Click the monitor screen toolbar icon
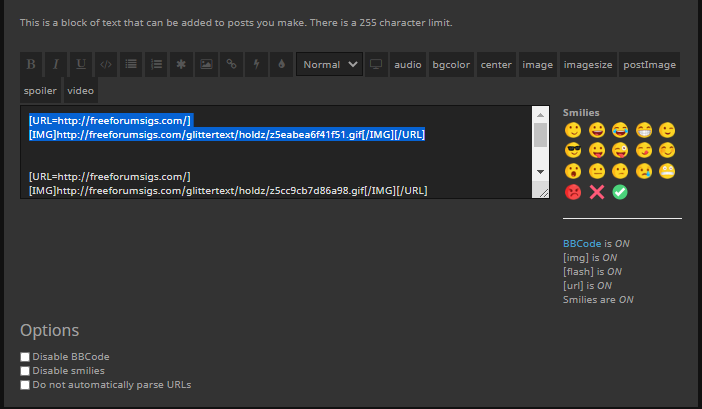This screenshot has height=409, width=702. click(376, 64)
